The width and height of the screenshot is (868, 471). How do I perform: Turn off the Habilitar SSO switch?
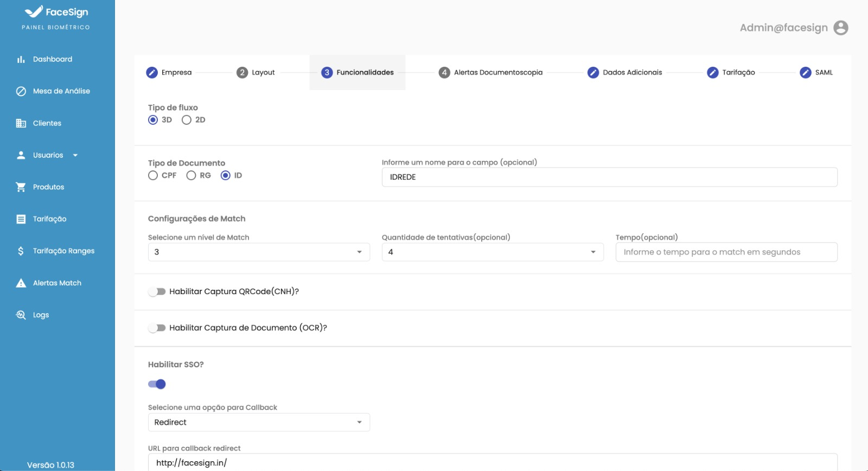(157, 384)
